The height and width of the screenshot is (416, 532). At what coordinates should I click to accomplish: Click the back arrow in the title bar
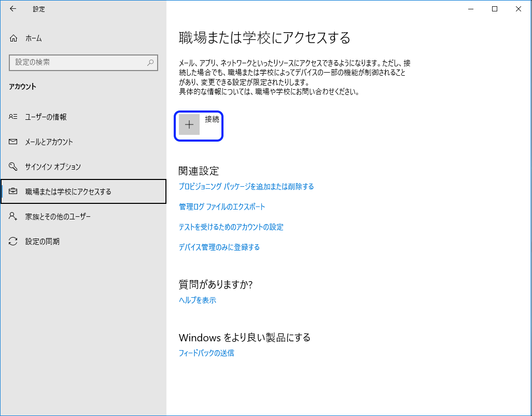point(13,9)
